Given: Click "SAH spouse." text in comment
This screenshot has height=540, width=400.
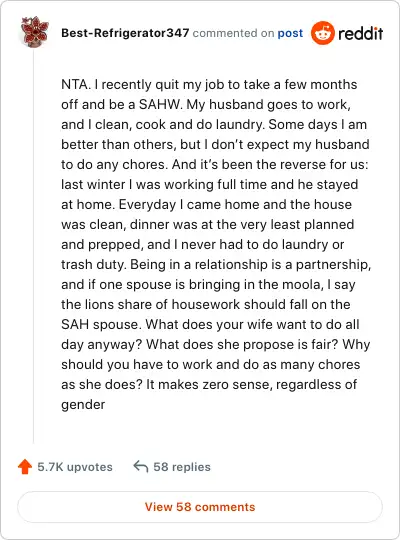Looking at the screenshot, I should (x=101, y=325).
